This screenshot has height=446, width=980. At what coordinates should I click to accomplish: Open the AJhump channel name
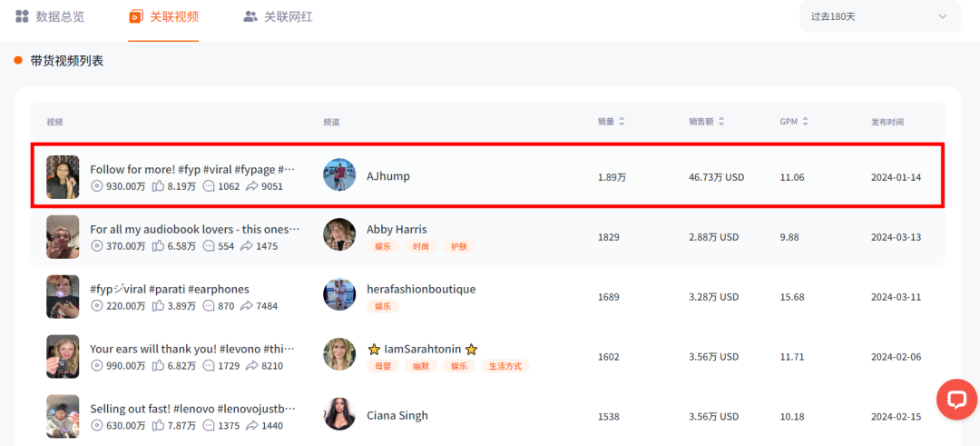(x=388, y=176)
